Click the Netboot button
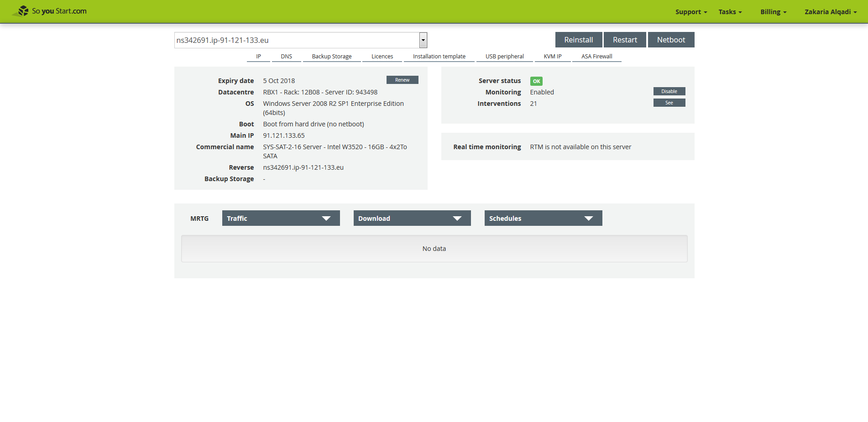Screen dimensions: 868x422 point(671,40)
